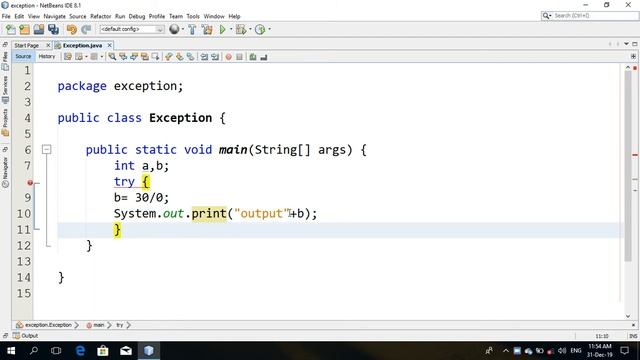Close the Exception.java tab
The height and width of the screenshot is (360, 640).
click(x=109, y=45)
